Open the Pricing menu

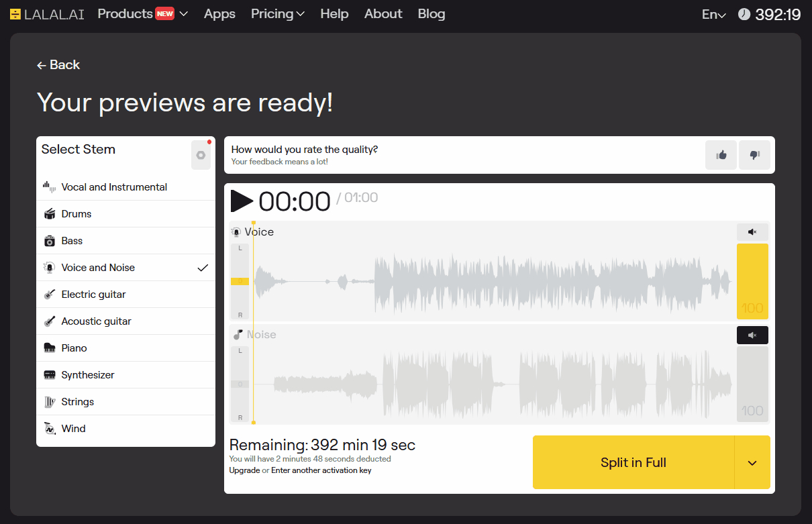278,13
